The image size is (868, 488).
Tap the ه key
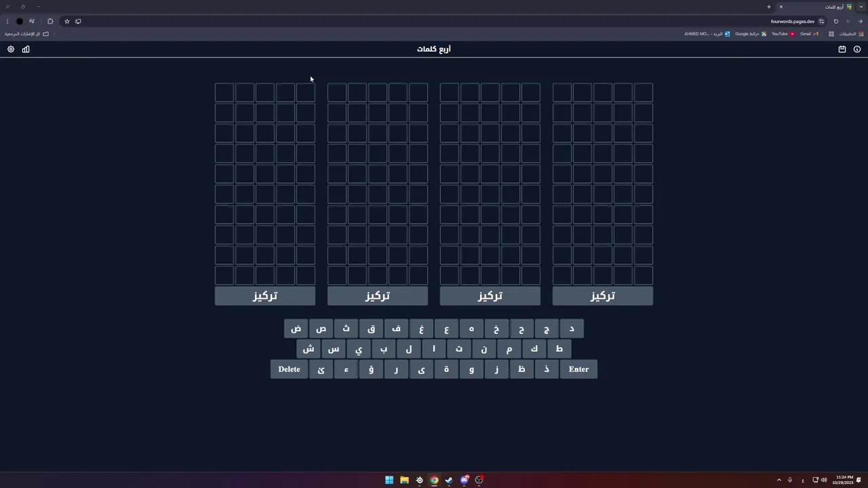click(471, 329)
